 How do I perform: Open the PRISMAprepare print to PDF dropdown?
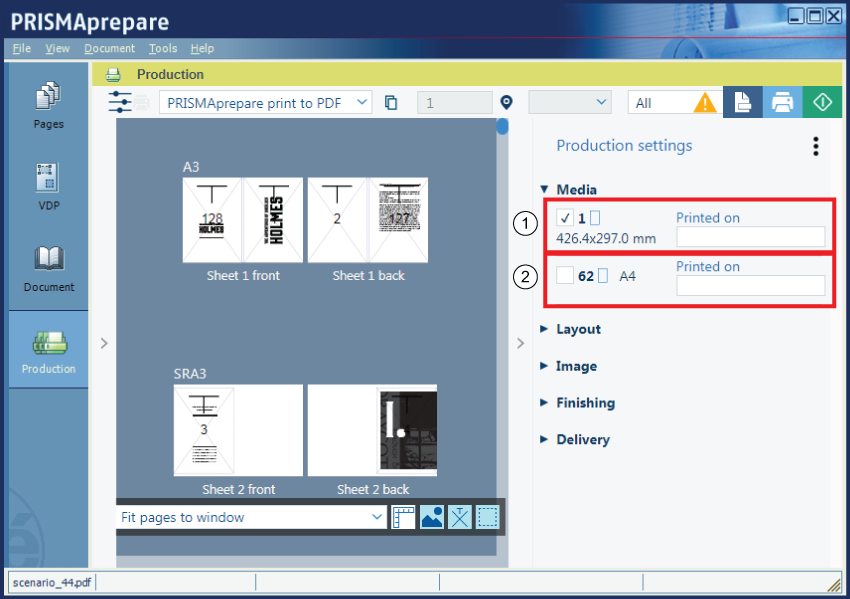pos(265,102)
